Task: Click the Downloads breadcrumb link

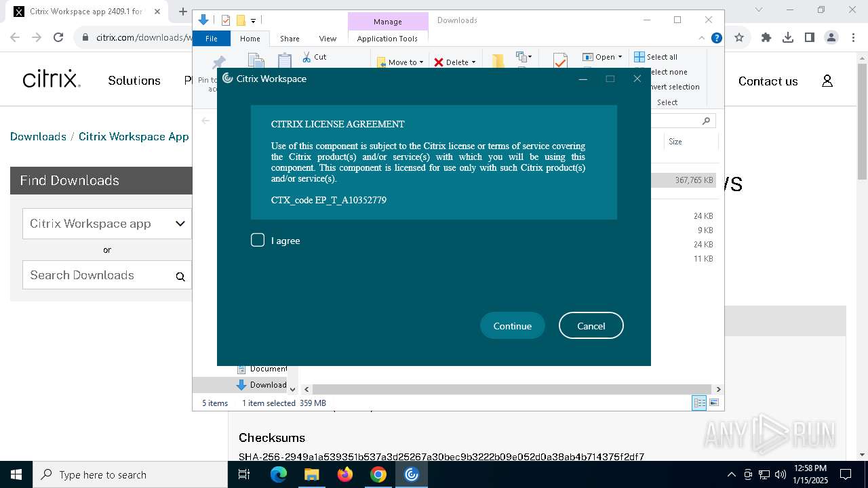Action: pos(38,136)
